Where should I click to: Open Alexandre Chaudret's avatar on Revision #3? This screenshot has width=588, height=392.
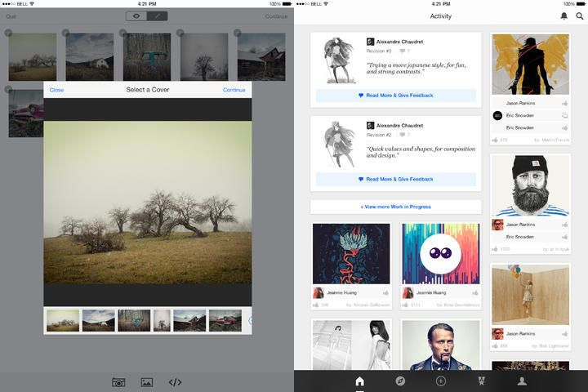click(x=370, y=42)
